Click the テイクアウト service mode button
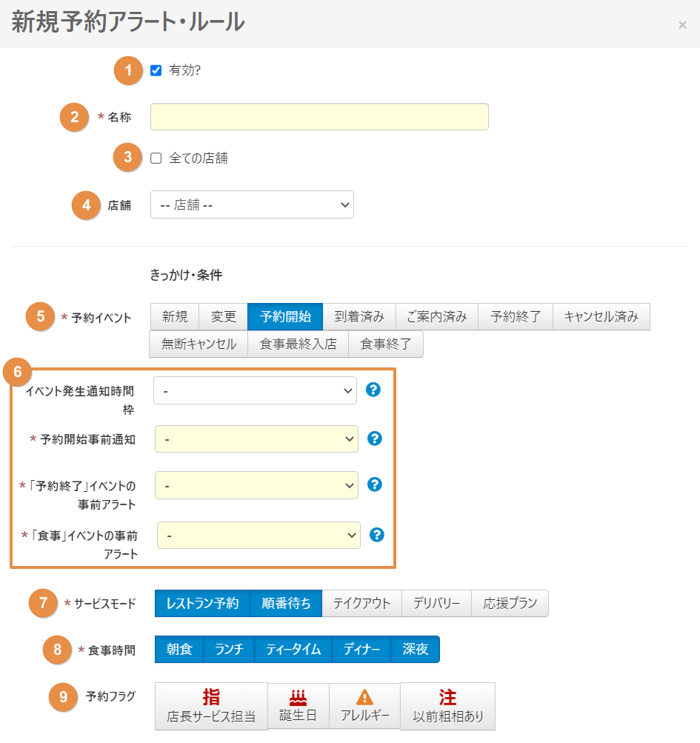Image resolution: width=700 pixels, height=743 pixels. [x=361, y=603]
